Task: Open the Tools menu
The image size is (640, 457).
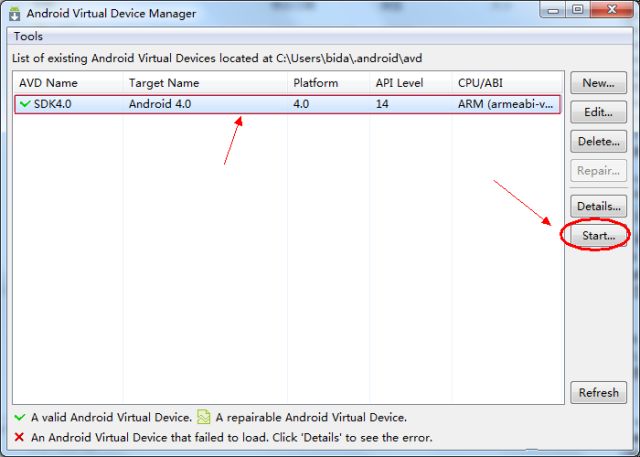Action: pos(28,36)
